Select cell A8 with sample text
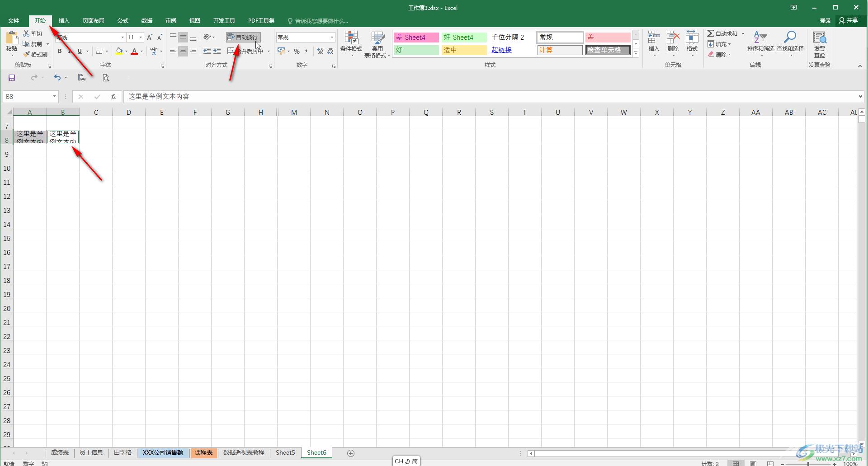The image size is (868, 466). 30,137
